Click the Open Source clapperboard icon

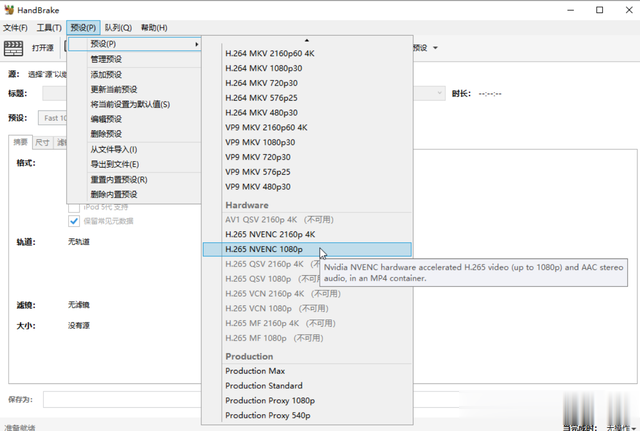point(13,48)
